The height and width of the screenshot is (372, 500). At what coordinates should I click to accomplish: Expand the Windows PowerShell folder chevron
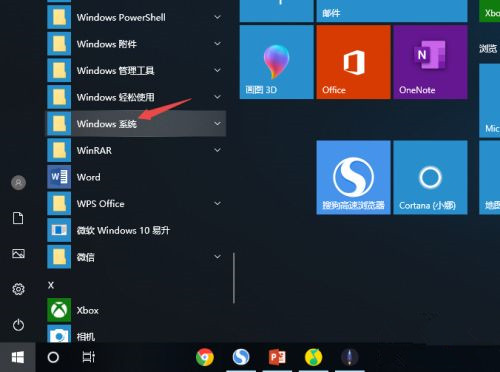pos(217,17)
